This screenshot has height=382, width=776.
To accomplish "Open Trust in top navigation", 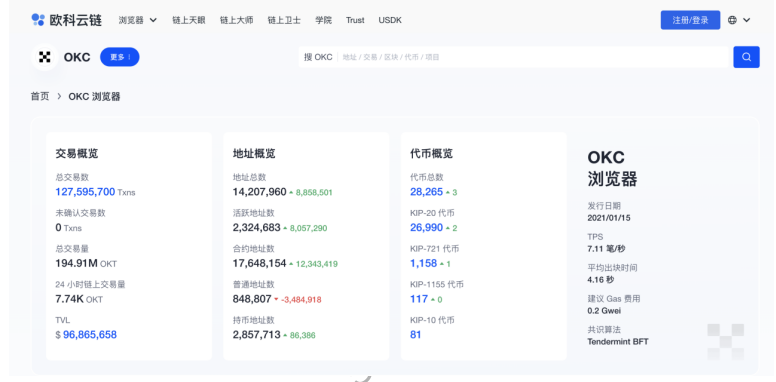I will pyautogui.click(x=355, y=20).
